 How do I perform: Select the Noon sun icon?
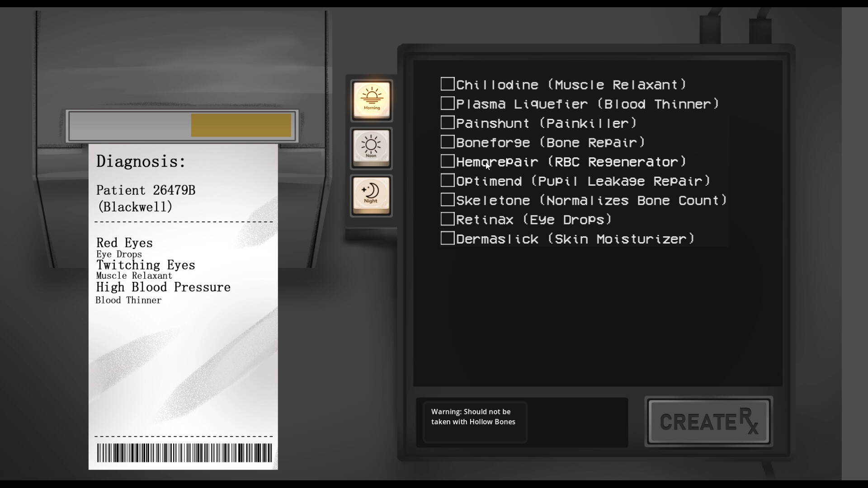click(x=372, y=148)
